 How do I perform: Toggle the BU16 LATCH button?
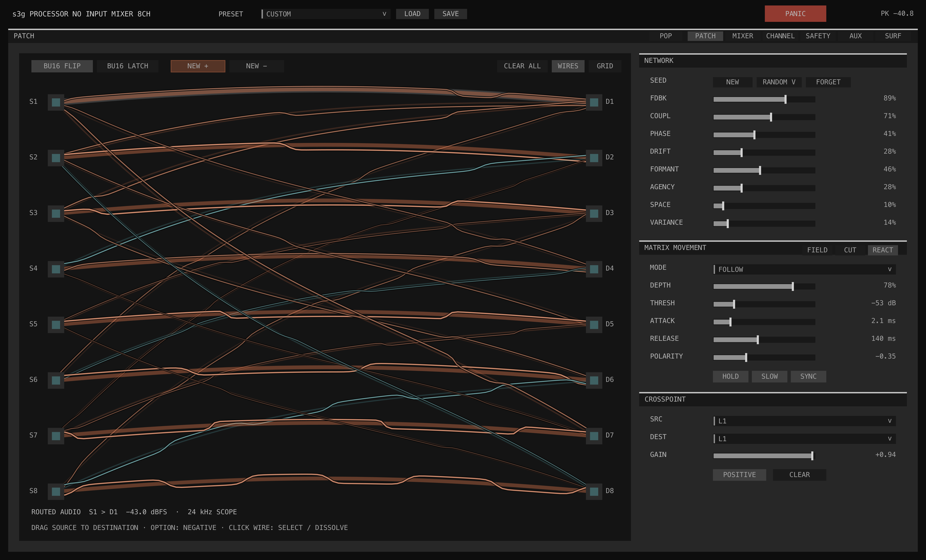128,66
